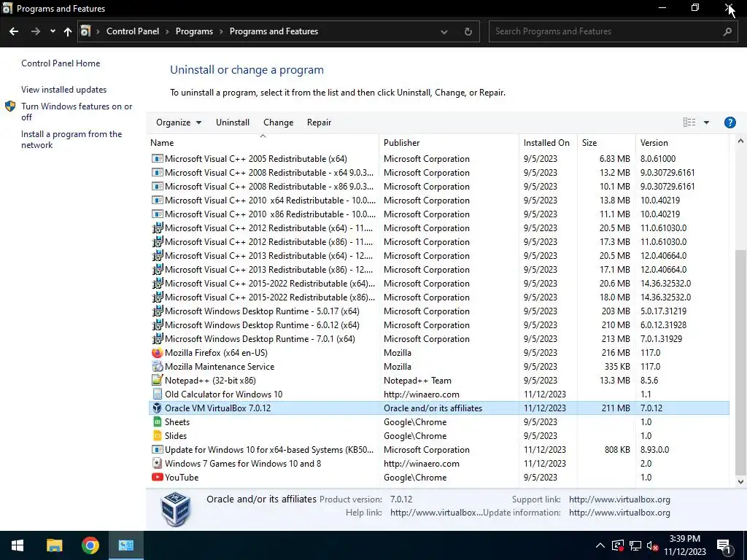Select Update for Windows 10 KB50 icon

tap(157, 449)
